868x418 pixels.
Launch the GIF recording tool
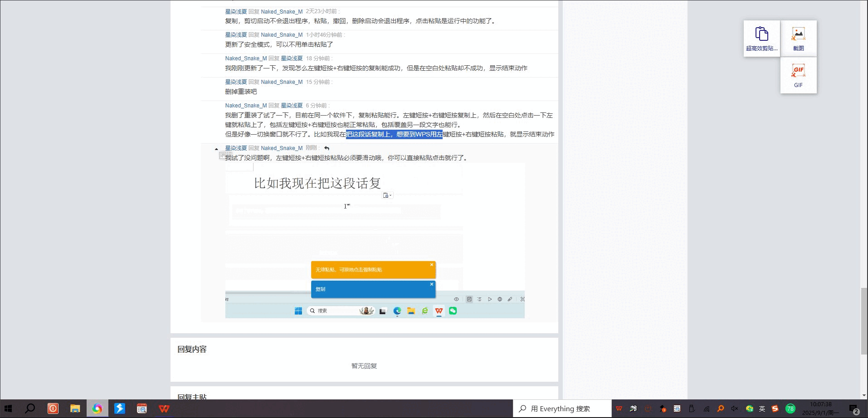[798, 75]
